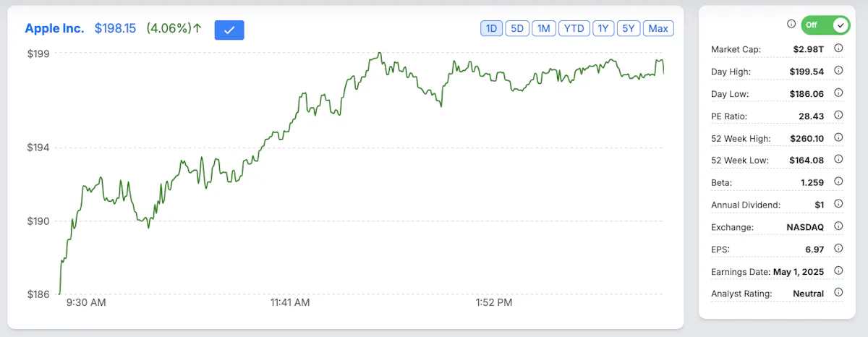Click the $190 y-axis label
Viewport: 868px width, 337px height.
click(39, 221)
